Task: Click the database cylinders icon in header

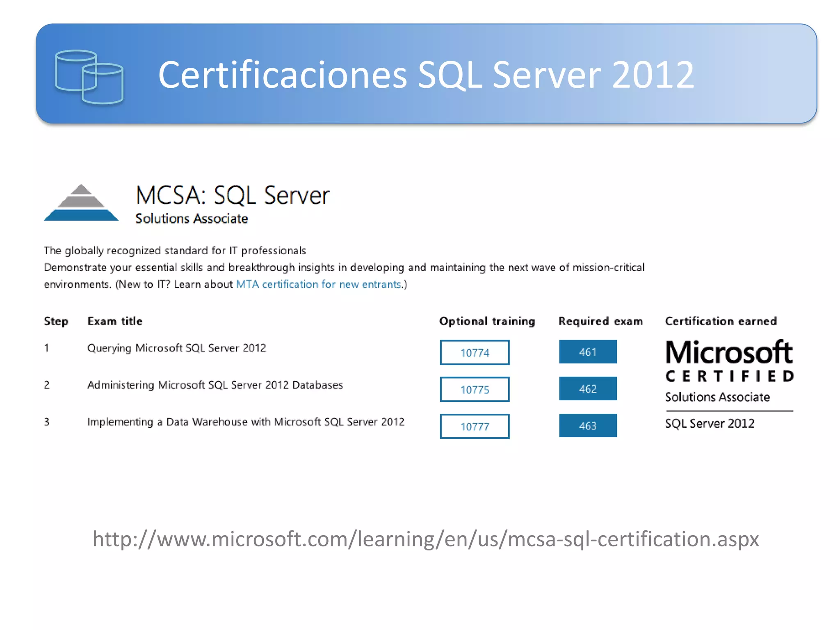Action: tap(89, 77)
